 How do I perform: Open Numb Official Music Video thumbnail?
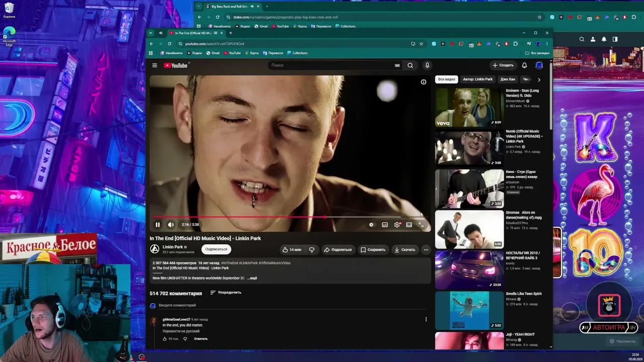[x=469, y=148]
